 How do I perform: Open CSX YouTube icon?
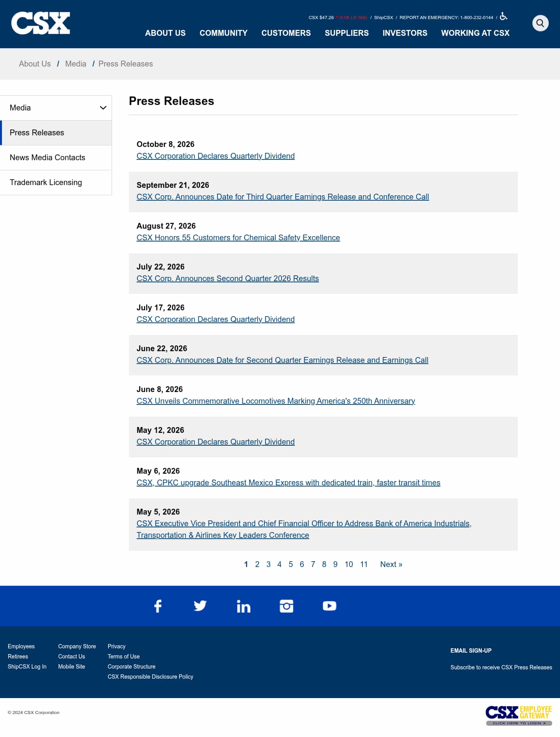pyautogui.click(x=329, y=606)
